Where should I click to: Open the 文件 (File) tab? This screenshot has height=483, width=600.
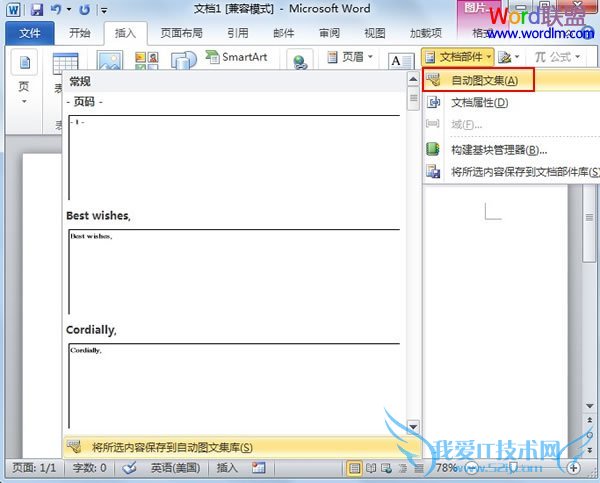pyautogui.click(x=30, y=34)
